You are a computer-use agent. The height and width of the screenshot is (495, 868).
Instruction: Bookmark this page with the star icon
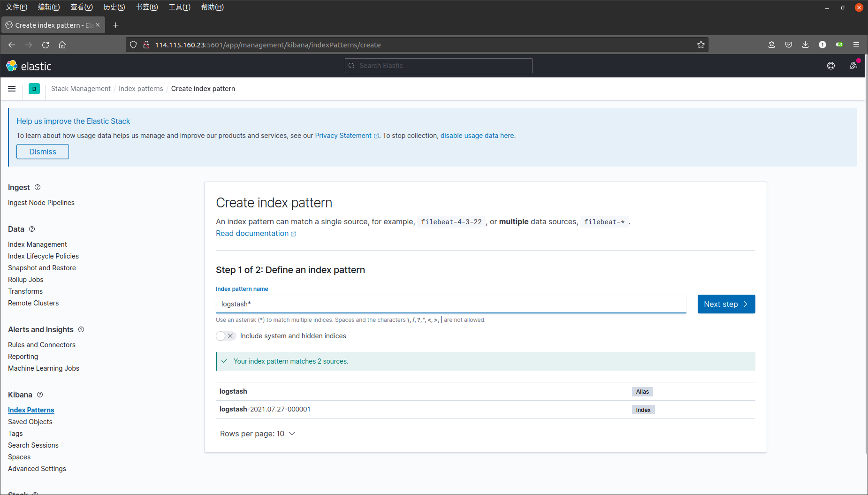701,45
